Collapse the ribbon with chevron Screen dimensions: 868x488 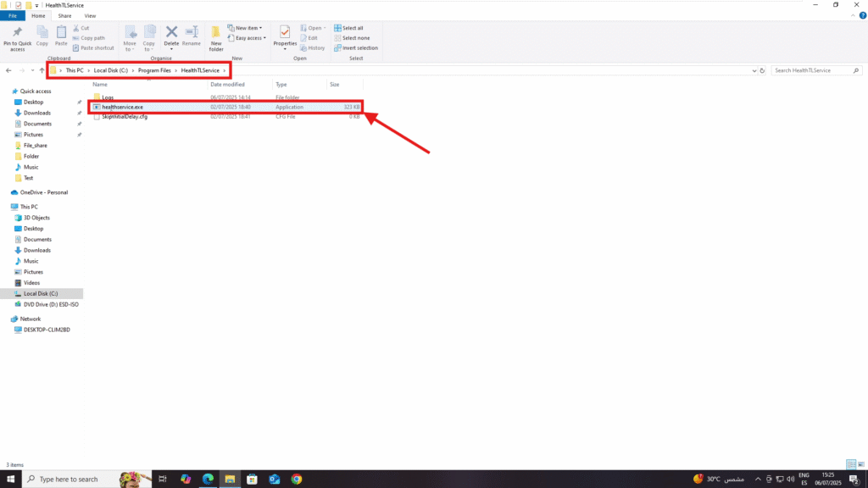pyautogui.click(x=853, y=16)
